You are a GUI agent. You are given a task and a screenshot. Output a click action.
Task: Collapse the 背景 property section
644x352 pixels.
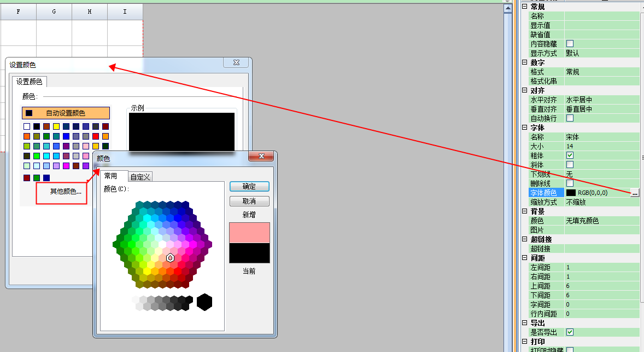click(525, 211)
